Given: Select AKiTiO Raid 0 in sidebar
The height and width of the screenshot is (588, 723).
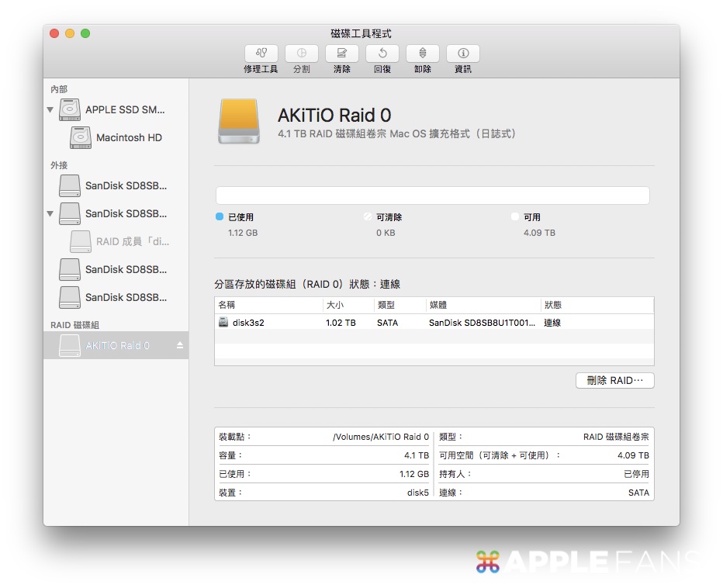Looking at the screenshot, I should (x=116, y=345).
